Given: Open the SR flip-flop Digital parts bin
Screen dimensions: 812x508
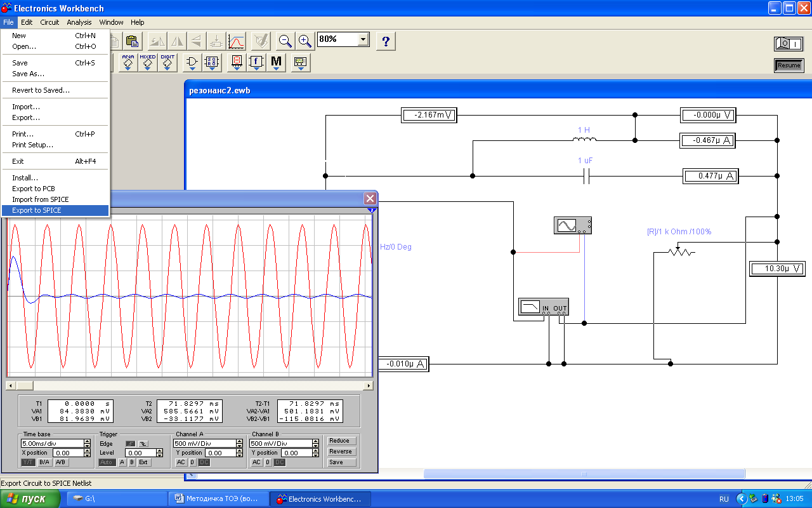Looking at the screenshot, I should point(212,62).
